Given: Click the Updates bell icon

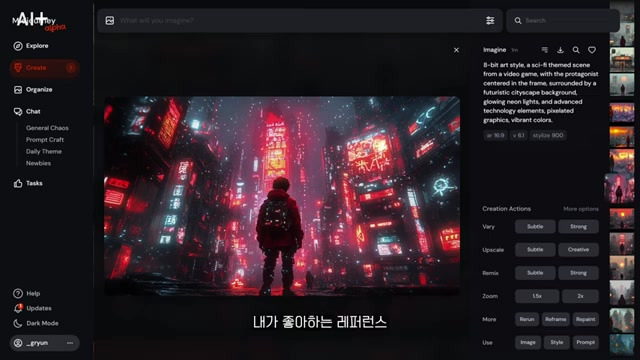Looking at the screenshot, I should coord(18,308).
